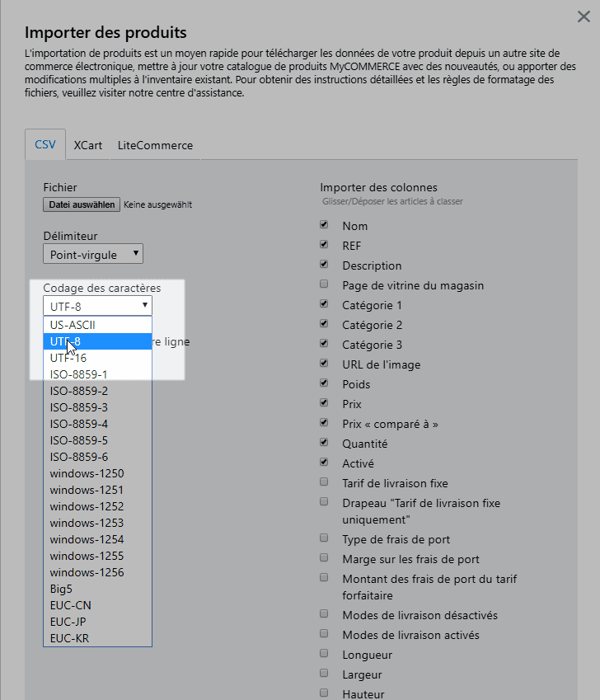The image size is (600, 700).
Task: Toggle the Prix « comparé à » checkbox
Action: point(324,422)
